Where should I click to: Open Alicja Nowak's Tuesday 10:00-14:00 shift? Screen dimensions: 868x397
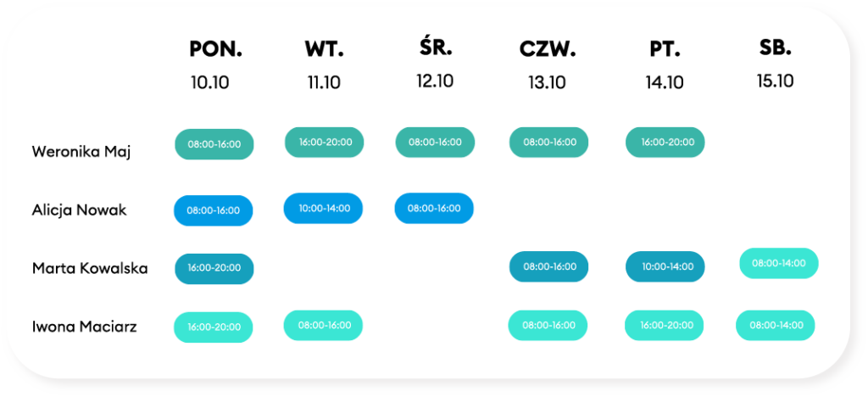pyautogui.click(x=323, y=208)
